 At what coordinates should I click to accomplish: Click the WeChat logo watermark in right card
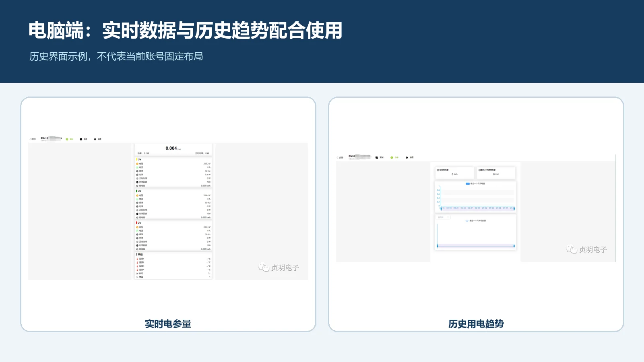(572, 249)
